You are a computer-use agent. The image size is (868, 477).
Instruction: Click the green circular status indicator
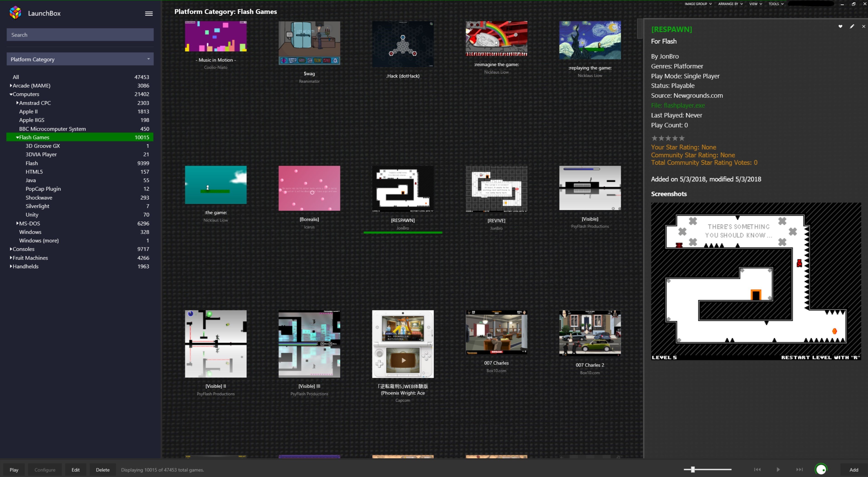click(x=821, y=470)
